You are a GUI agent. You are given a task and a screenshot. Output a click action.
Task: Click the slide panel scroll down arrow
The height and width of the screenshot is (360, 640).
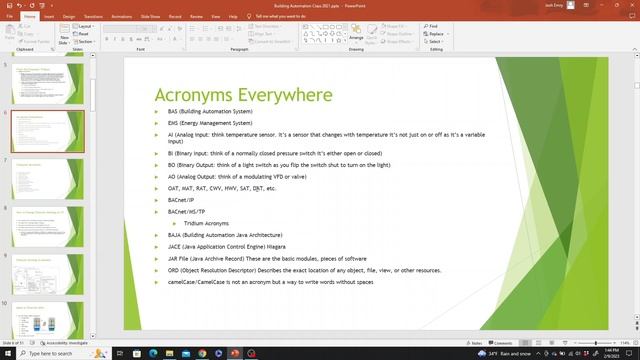click(x=93, y=336)
